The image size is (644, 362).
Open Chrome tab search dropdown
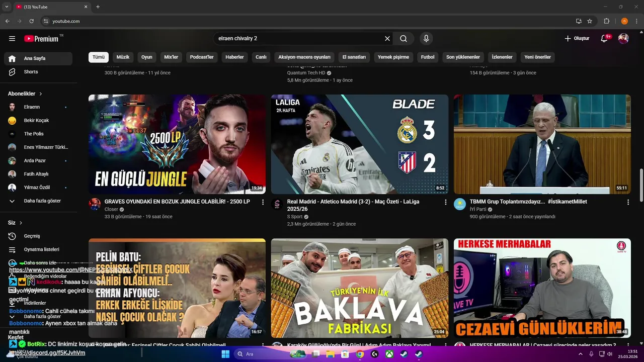tap(7, 7)
